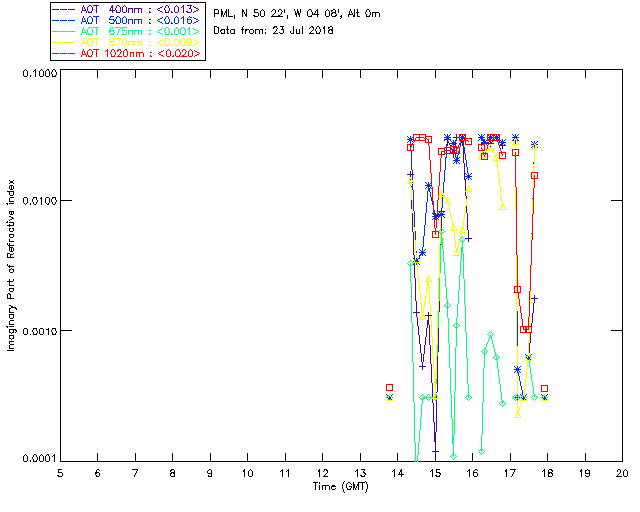This screenshot has width=640, height=512.
Task: Click the blue asterisk marker at top near 17.6
Action: pyautogui.click(x=534, y=145)
